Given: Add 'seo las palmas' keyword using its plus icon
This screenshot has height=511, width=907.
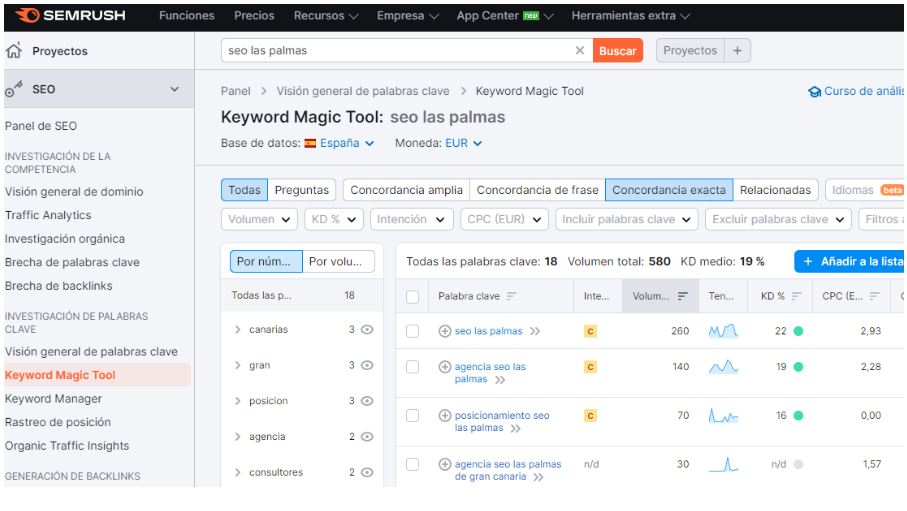Looking at the screenshot, I should point(444,331).
